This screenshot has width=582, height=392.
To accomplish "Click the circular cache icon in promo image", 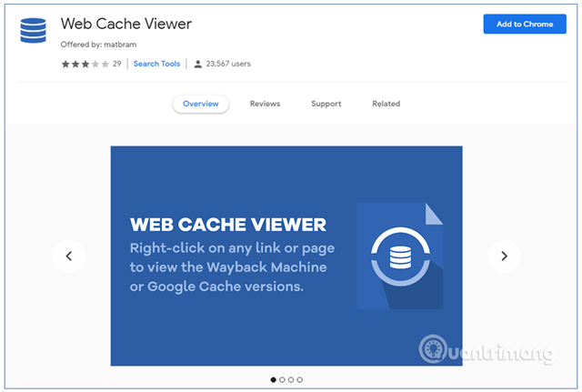I will pos(400,256).
